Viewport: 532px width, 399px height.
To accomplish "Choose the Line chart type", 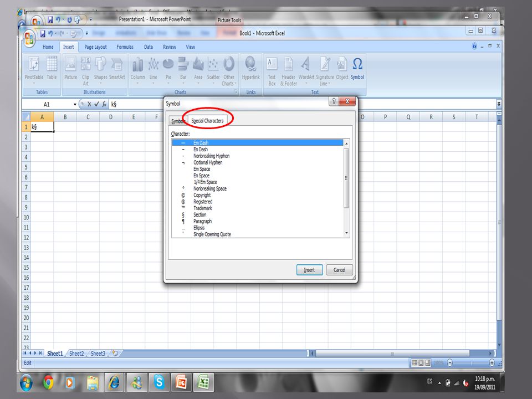I will point(154,70).
